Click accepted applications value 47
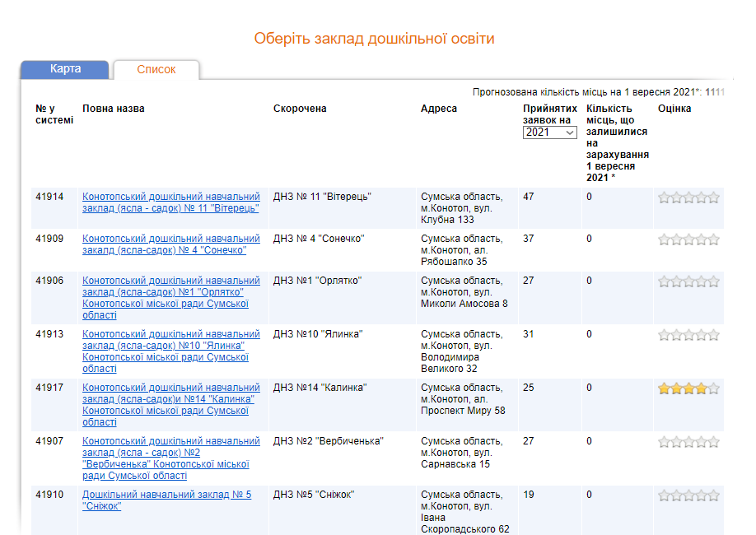This screenshot has width=756, height=535. point(529,197)
